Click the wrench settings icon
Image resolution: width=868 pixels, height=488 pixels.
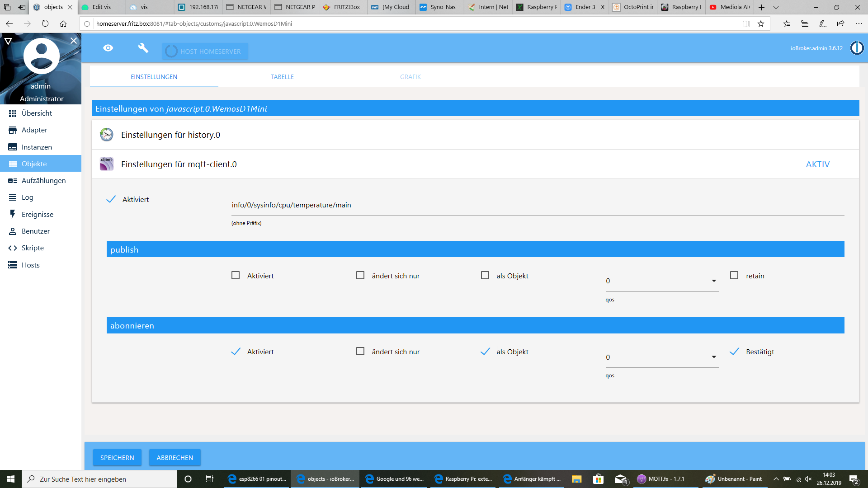(x=143, y=48)
